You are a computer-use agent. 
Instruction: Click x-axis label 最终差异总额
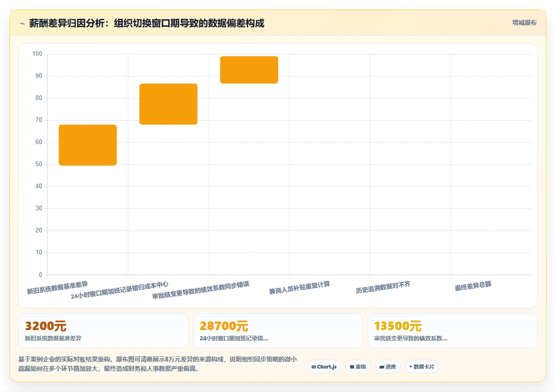[473, 286]
